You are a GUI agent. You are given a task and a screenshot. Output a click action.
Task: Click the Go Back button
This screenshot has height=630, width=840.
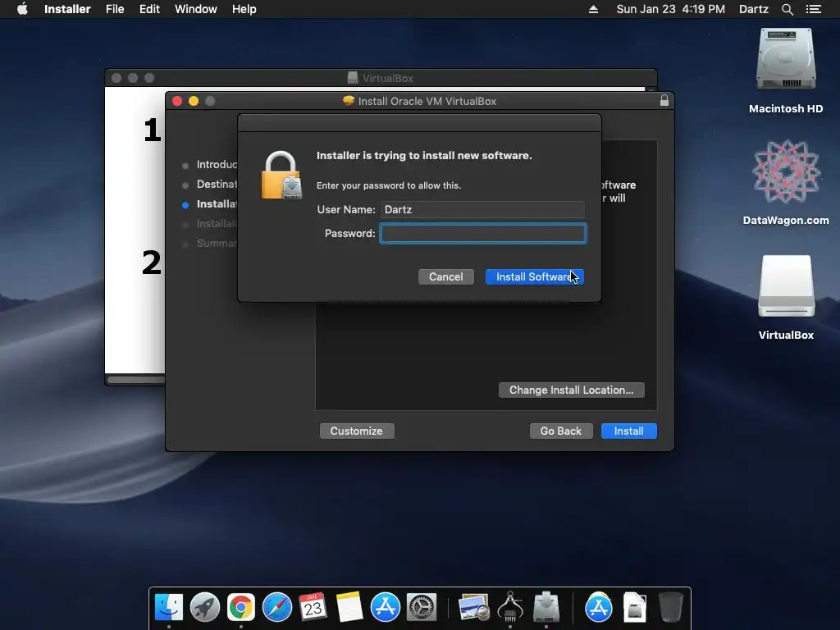click(561, 431)
